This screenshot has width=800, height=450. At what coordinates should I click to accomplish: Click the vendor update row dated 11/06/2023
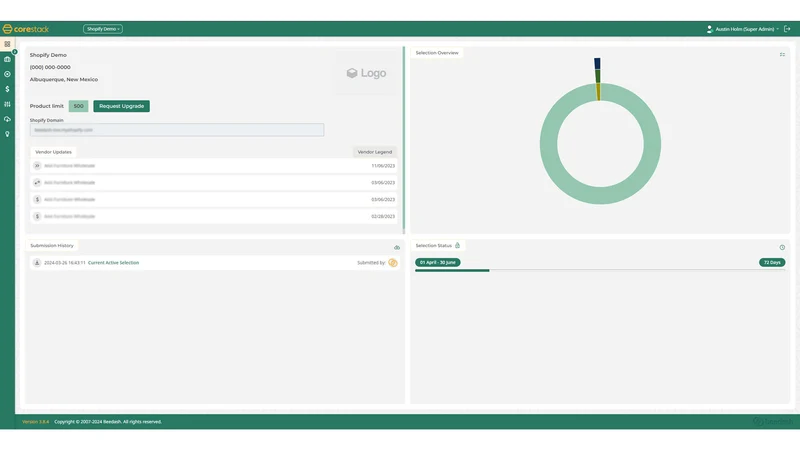click(214, 166)
